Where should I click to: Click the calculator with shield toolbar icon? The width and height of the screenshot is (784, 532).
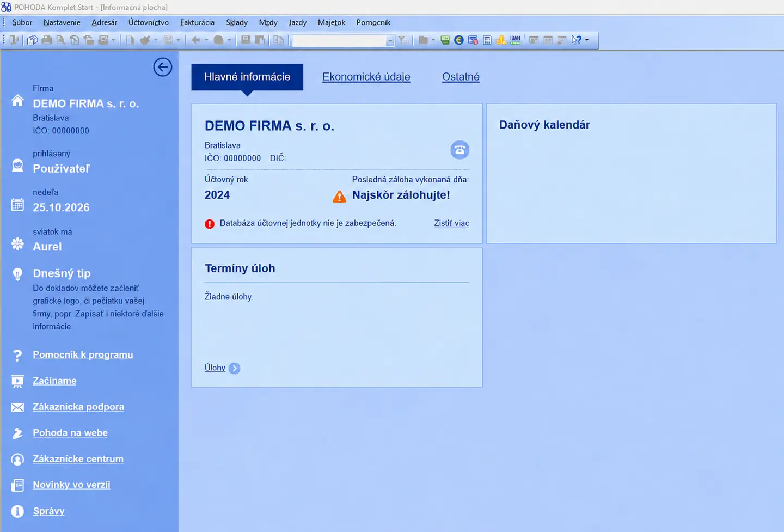coord(473,40)
